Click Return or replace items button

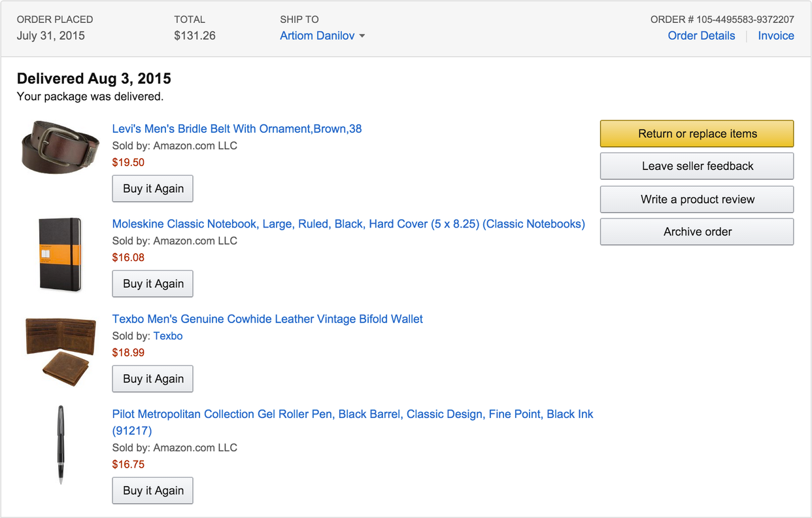tap(697, 133)
